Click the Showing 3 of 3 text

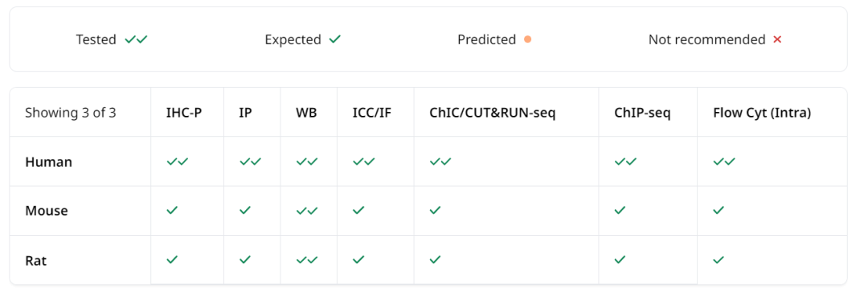coord(70,113)
